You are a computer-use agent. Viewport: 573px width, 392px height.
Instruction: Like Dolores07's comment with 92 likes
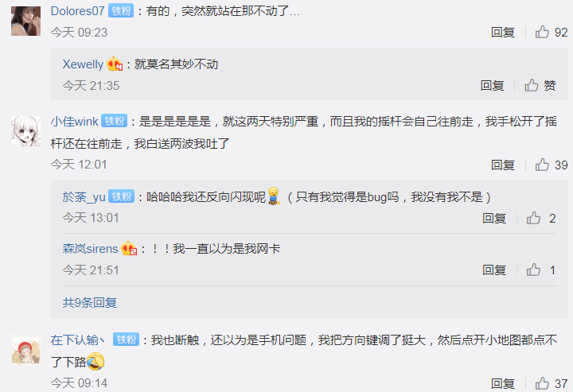click(x=542, y=32)
